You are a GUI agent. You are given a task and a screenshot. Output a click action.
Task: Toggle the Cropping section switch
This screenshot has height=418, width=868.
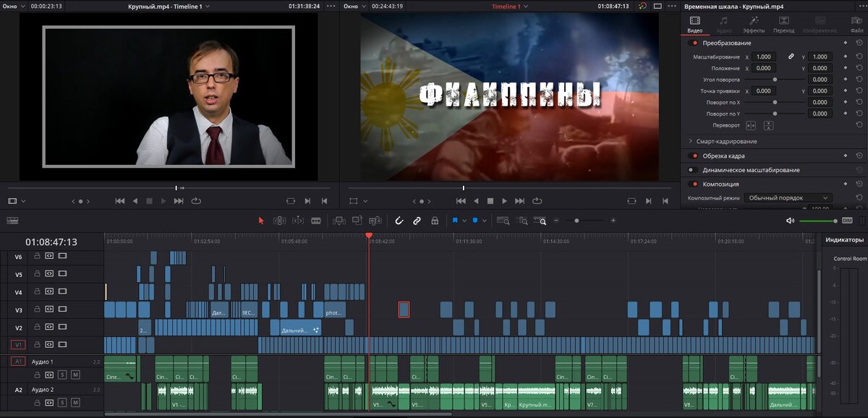coord(694,155)
